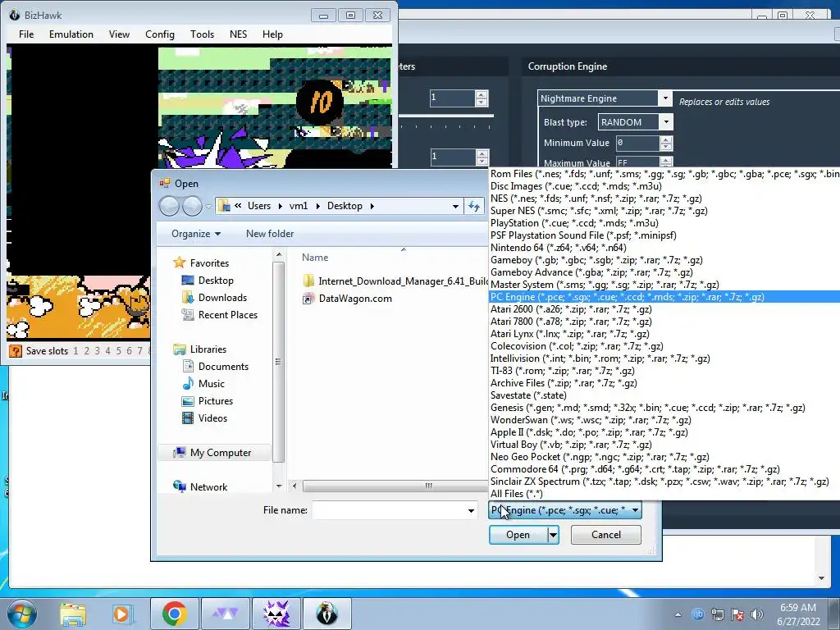Expand the address bar path dropdown
Viewport: 840px width, 630px height.
[x=454, y=206]
